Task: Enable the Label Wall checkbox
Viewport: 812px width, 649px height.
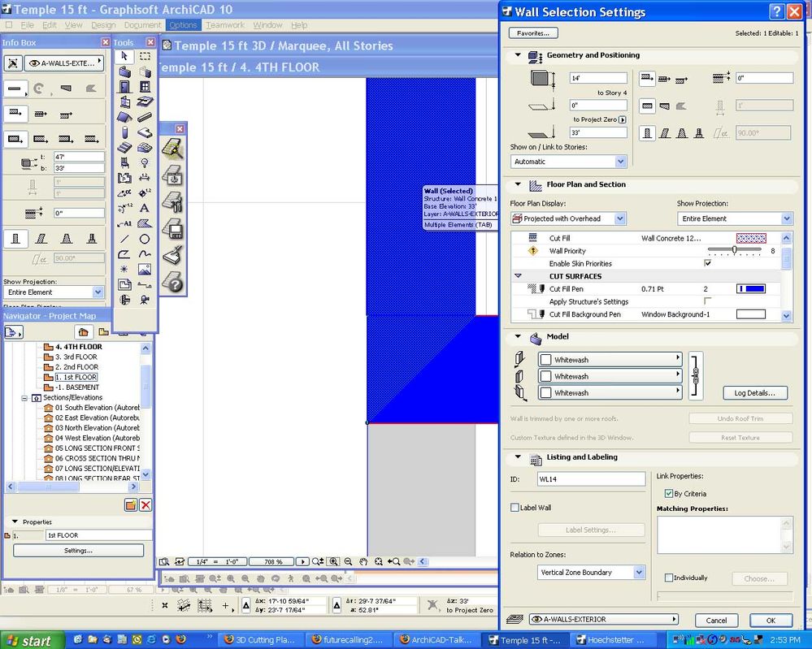Action: [x=515, y=507]
